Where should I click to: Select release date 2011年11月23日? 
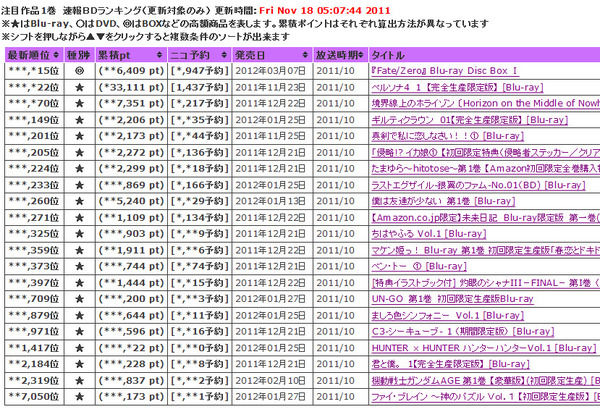(271, 87)
